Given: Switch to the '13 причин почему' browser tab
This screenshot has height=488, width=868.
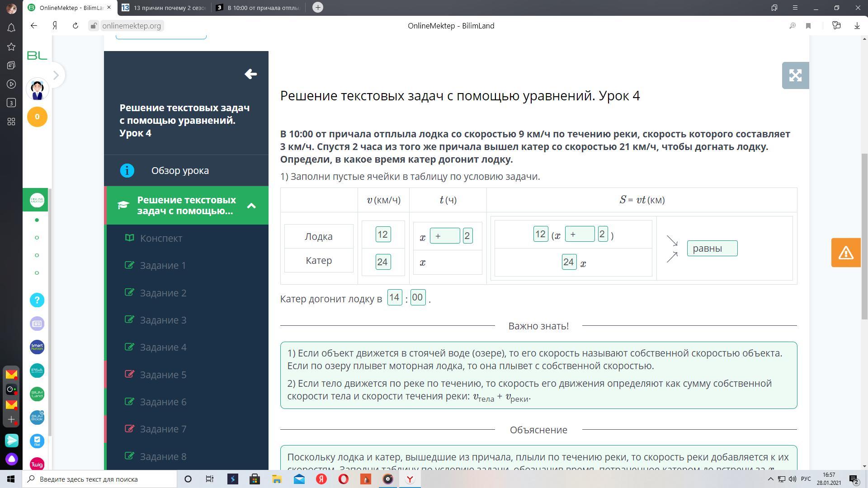Looking at the screenshot, I should [165, 8].
